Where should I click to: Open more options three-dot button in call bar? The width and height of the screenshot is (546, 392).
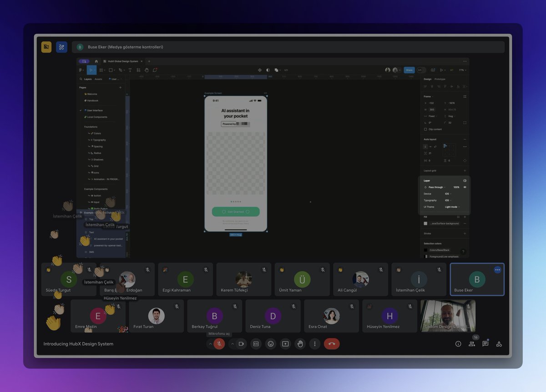[315, 344]
